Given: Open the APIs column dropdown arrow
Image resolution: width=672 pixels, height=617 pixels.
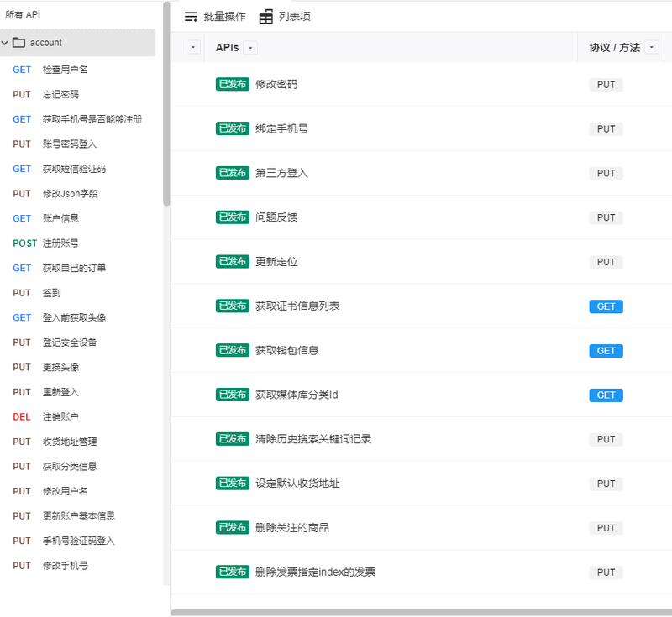Looking at the screenshot, I should coord(250,48).
